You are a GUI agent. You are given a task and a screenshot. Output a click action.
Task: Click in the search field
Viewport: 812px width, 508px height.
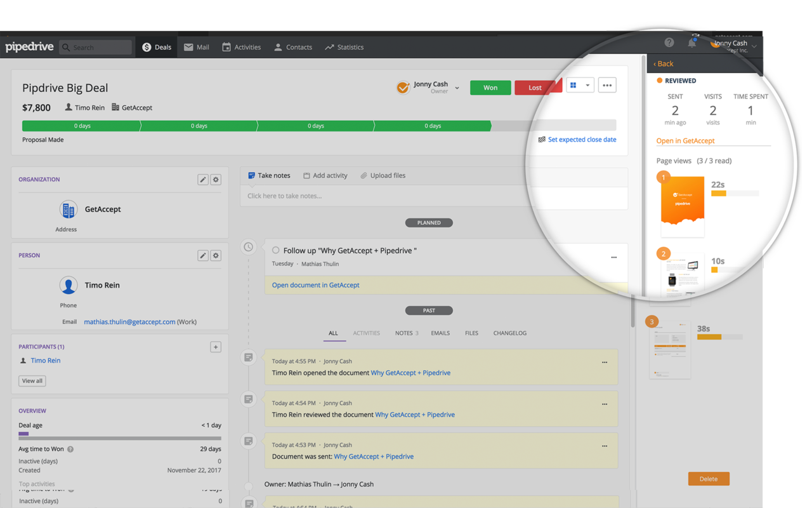[95, 47]
